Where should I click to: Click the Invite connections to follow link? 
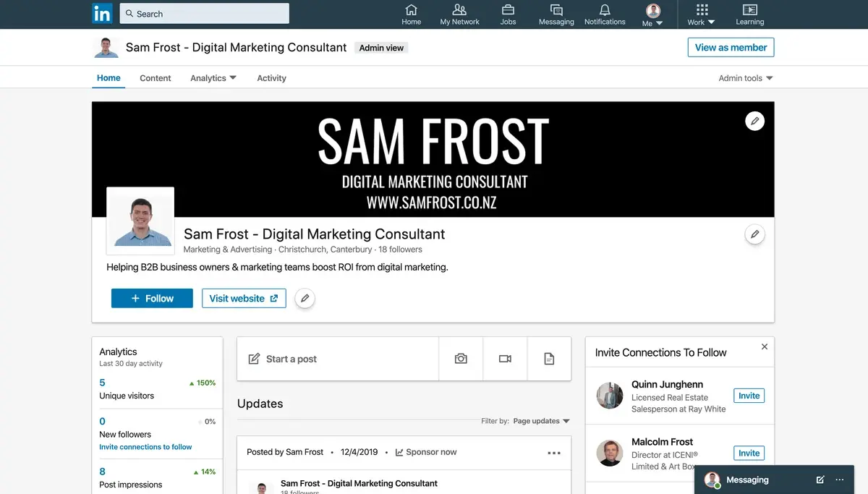145,447
